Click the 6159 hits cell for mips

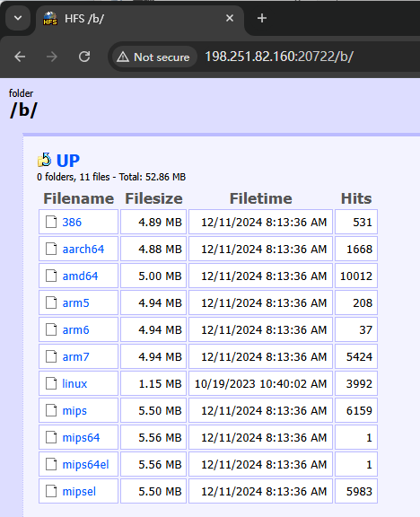point(356,411)
